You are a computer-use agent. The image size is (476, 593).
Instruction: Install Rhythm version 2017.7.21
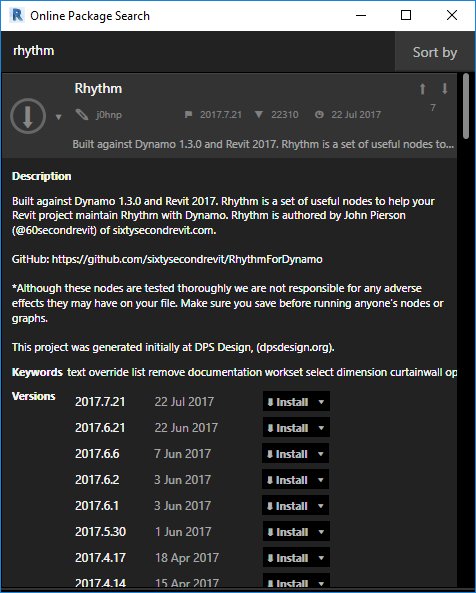tap(288, 401)
